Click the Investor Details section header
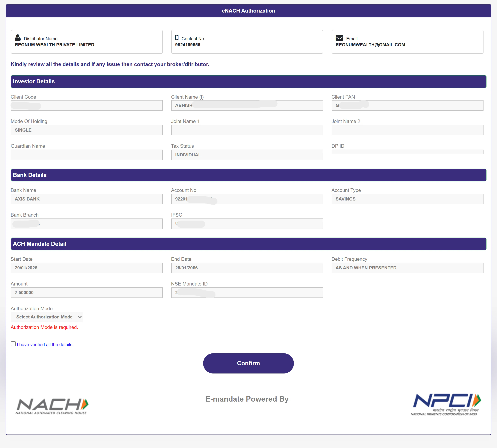 (248, 81)
